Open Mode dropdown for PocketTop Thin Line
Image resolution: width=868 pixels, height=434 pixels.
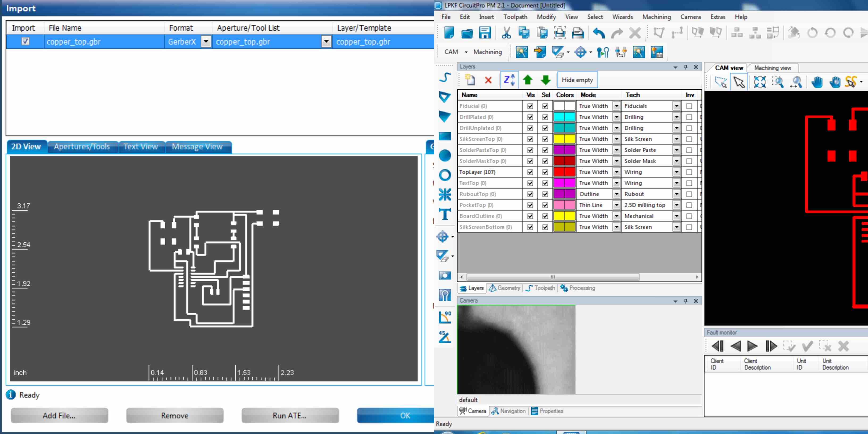tap(616, 205)
